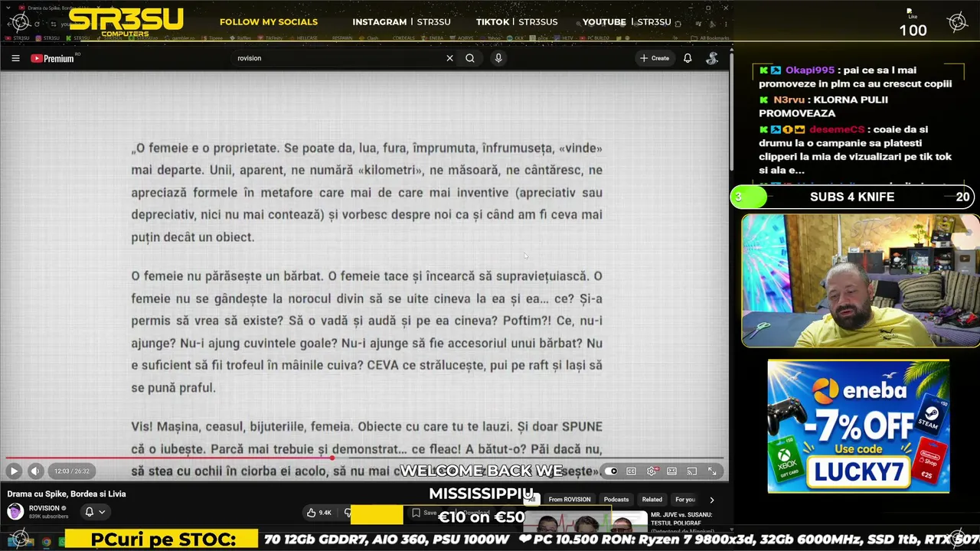This screenshot has width=980, height=551.
Task: Click the video title Drama cu Spike, Bordea si Livia
Action: (67, 494)
